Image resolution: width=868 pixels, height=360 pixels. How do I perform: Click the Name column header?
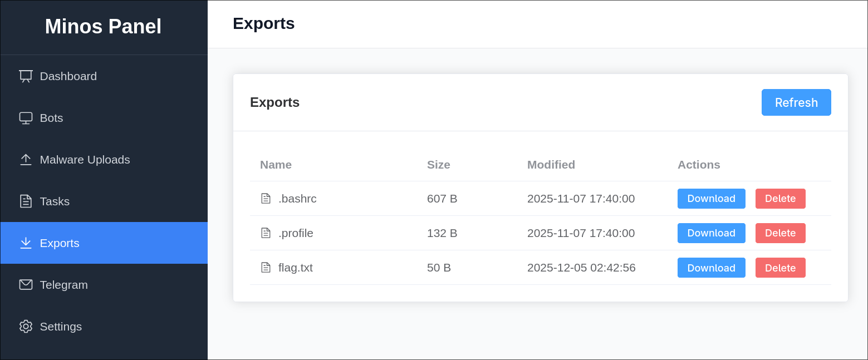pyautogui.click(x=276, y=165)
